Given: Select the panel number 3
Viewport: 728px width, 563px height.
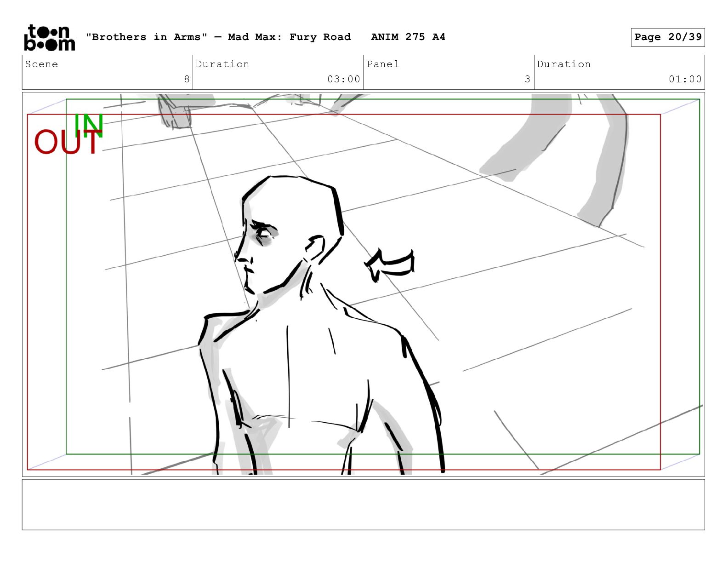Looking at the screenshot, I should point(528,79).
